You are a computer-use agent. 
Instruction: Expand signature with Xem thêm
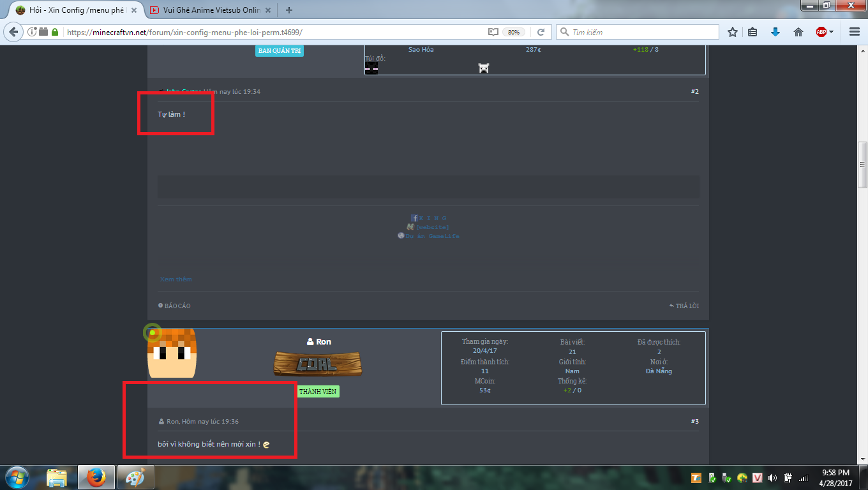tap(176, 279)
